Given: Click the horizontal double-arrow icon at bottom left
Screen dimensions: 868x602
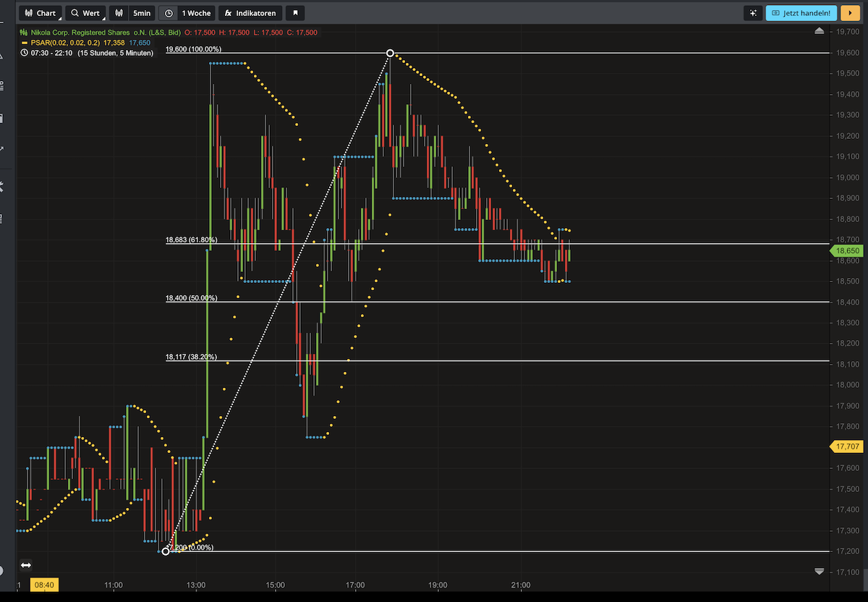Looking at the screenshot, I should tap(25, 565).
